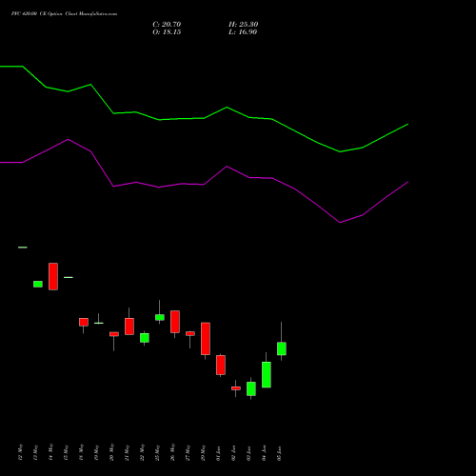Click the '21 May' date label
The width and height of the screenshot is (476, 476).
pyautogui.click(x=128, y=453)
